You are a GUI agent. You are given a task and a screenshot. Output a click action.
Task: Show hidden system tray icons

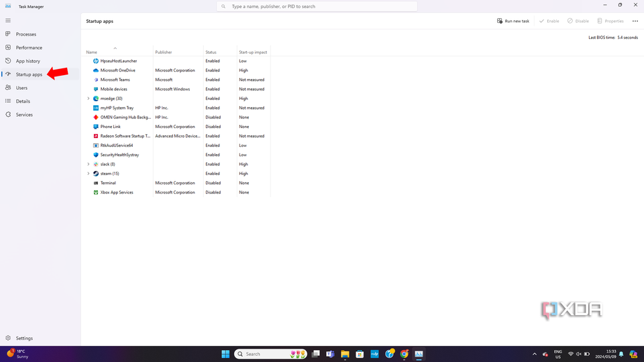coord(535,354)
